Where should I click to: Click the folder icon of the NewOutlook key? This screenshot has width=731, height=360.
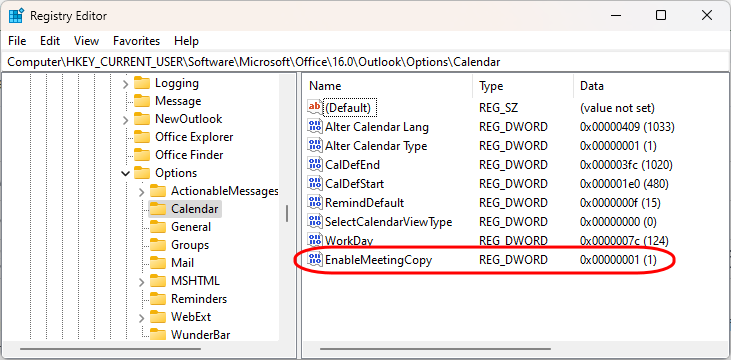click(142, 119)
